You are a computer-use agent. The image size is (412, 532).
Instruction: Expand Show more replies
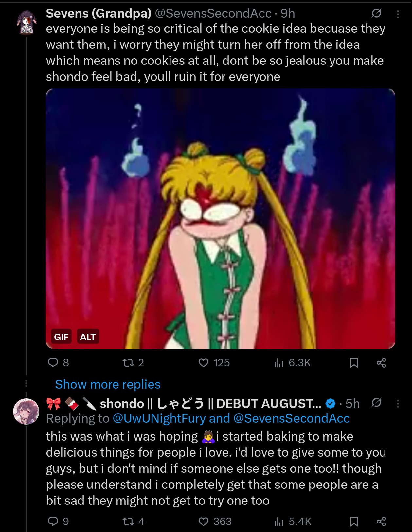click(x=108, y=384)
